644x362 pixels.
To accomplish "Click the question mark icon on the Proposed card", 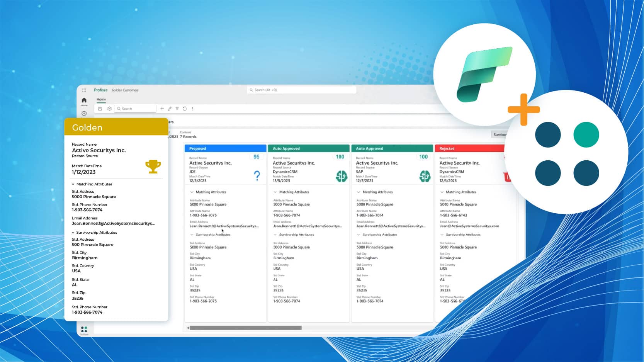I will click(x=257, y=176).
